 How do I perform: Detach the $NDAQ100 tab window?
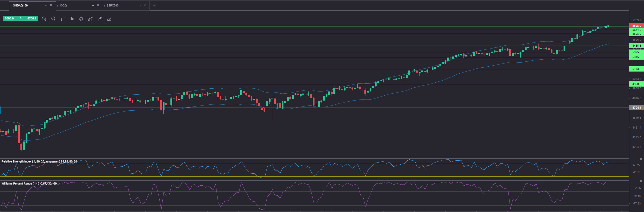[x=46, y=5]
